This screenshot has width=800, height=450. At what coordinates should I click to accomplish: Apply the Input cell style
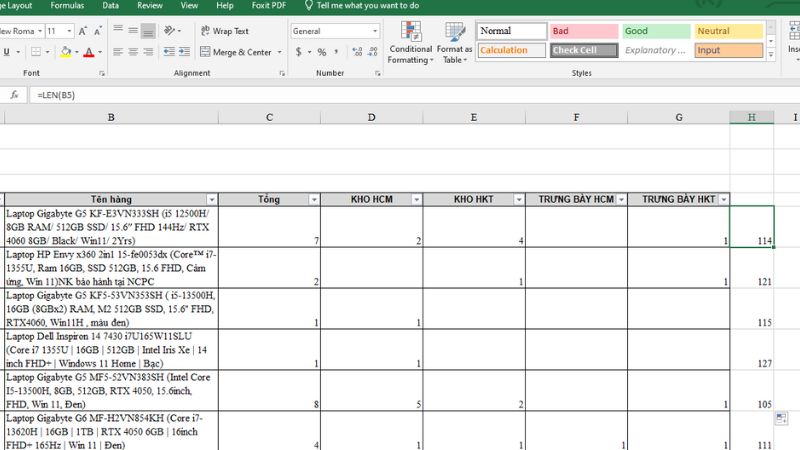click(x=729, y=51)
